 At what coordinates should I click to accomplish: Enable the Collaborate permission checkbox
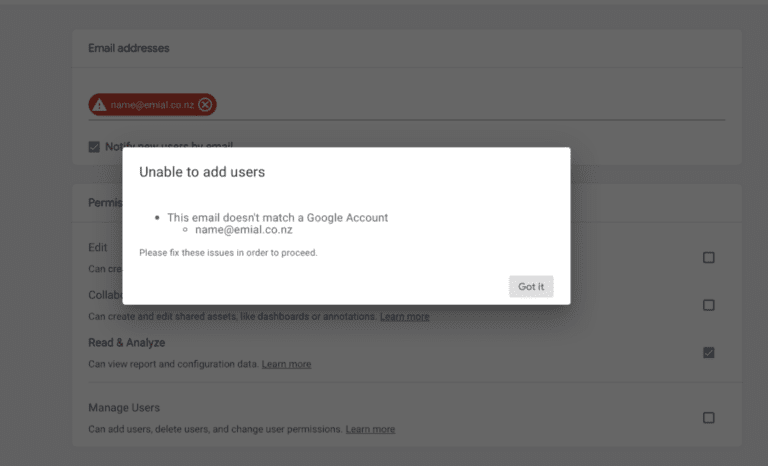click(708, 305)
